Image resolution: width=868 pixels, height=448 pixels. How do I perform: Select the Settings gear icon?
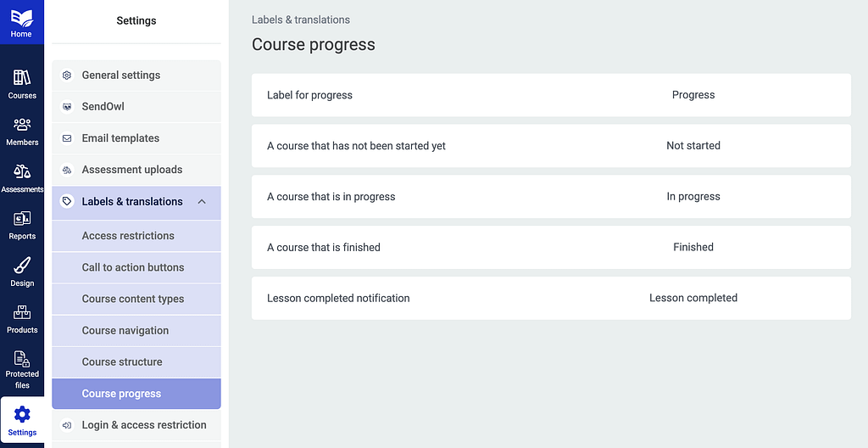[22, 414]
